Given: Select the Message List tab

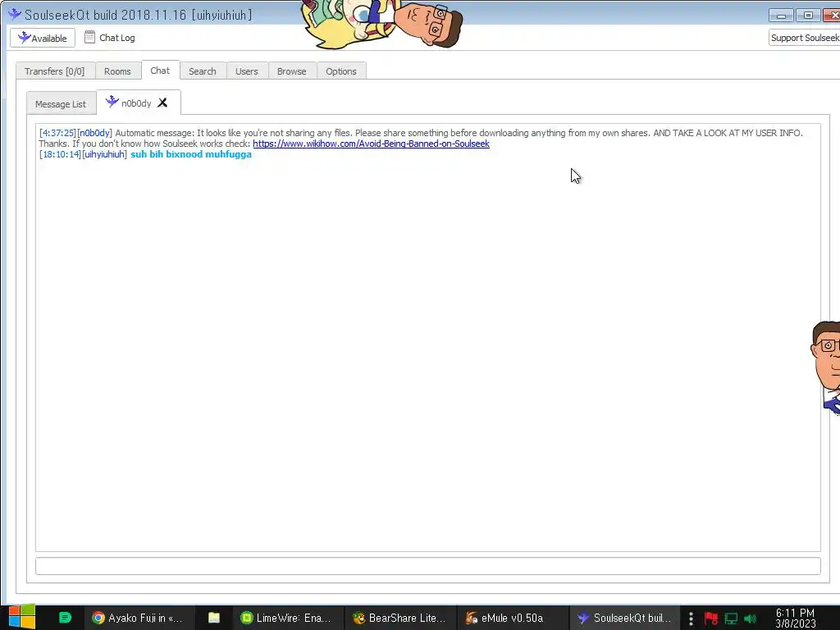Looking at the screenshot, I should [61, 104].
